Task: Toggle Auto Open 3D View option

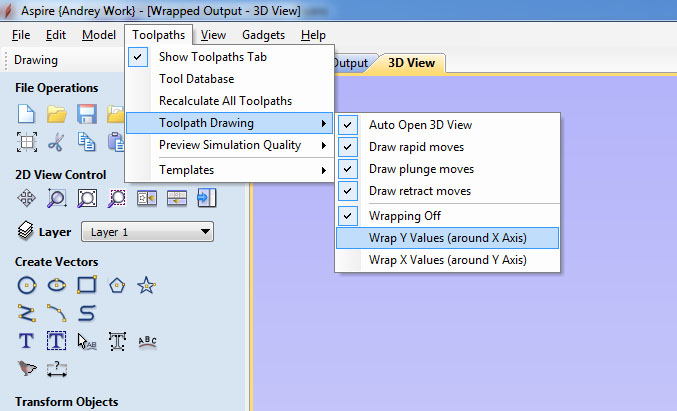Action: coord(420,125)
